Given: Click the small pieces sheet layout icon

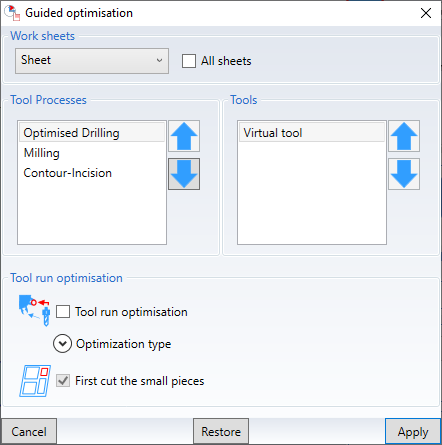Looking at the screenshot, I should (35, 381).
